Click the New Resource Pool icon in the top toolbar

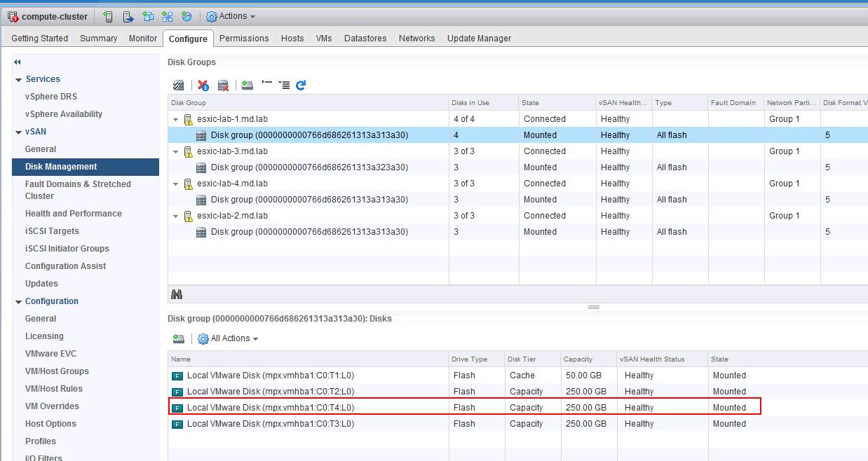(187, 16)
